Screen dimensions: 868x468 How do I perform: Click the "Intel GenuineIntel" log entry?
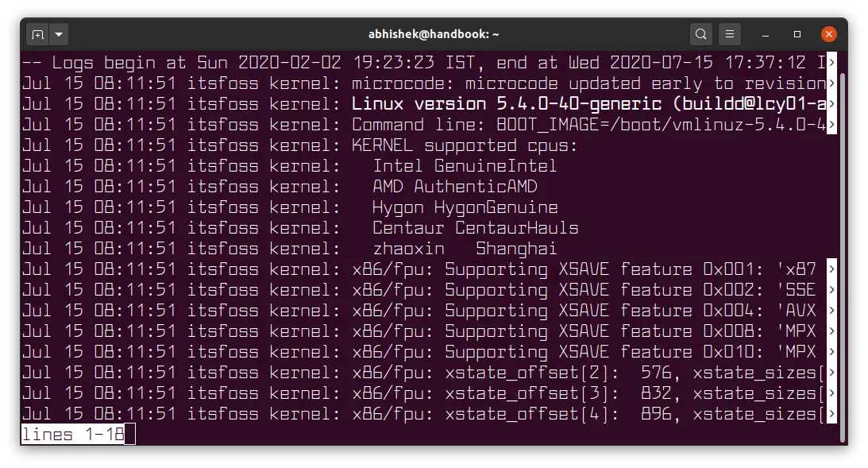click(x=465, y=166)
